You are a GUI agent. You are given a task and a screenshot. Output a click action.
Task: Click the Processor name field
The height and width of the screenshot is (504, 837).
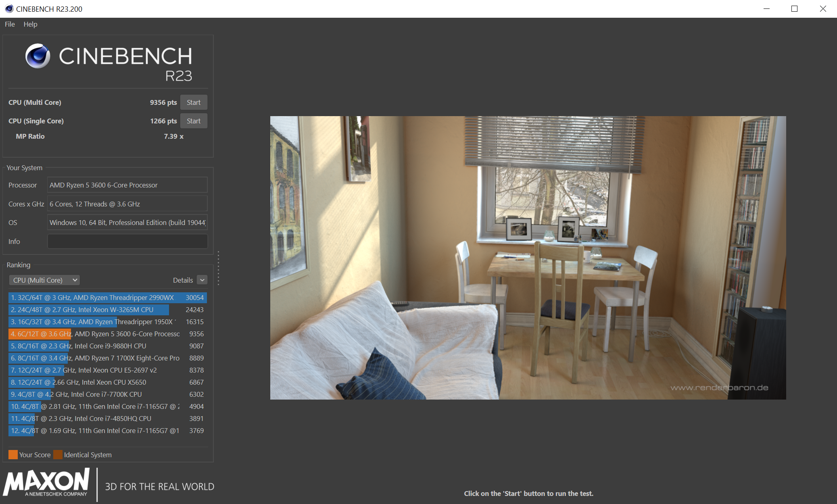(x=127, y=185)
